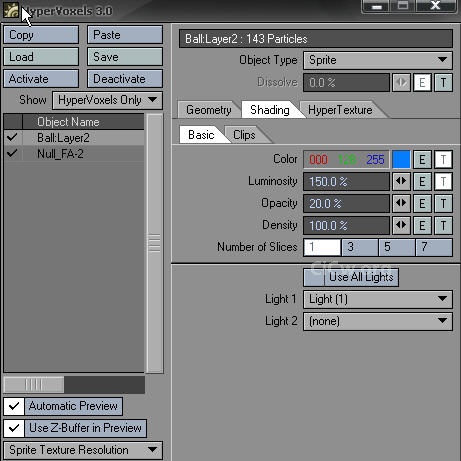The width and height of the screenshot is (461, 461).
Task: Open Sprite Texture Resolution dropdown
Action: coord(83,450)
